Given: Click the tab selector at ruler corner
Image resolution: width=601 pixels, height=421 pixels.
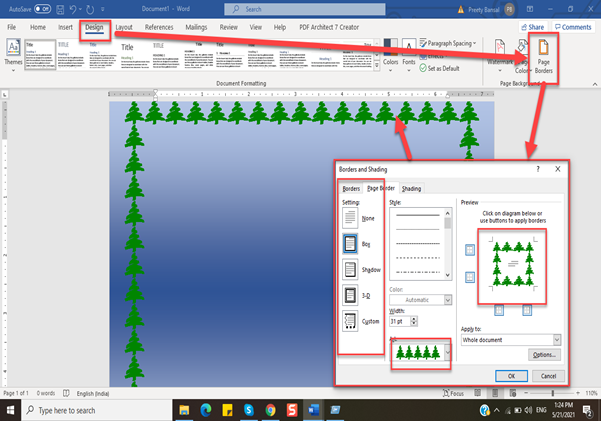Looking at the screenshot, I should point(5,94).
